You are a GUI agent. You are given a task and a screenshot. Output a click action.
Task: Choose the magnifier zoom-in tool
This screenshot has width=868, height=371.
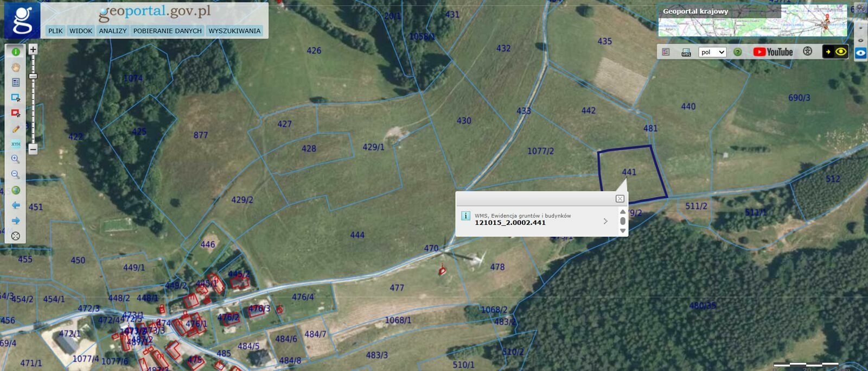tap(16, 159)
